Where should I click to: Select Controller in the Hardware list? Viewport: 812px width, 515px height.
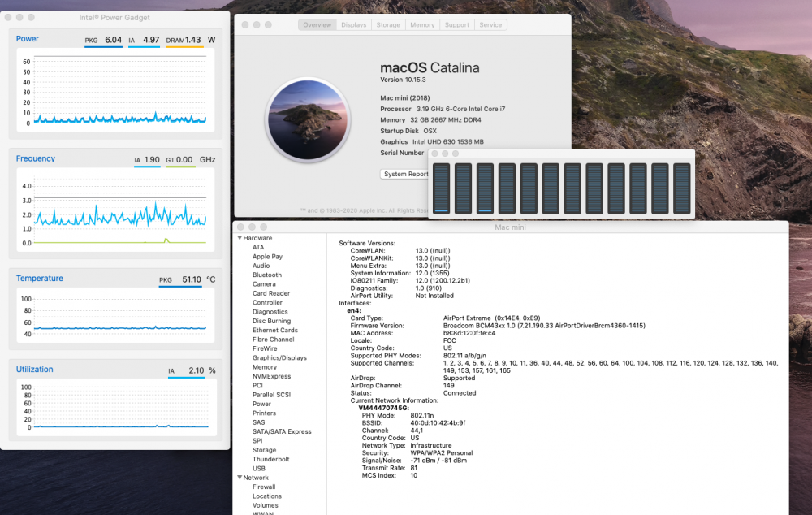point(267,302)
